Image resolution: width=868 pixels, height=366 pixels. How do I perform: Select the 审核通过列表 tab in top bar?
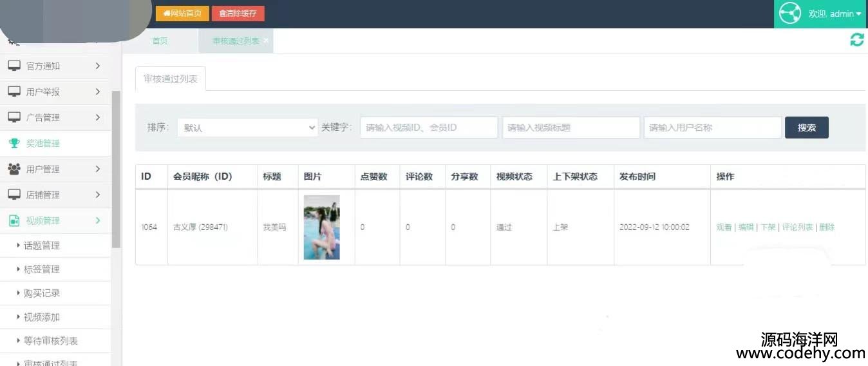pyautogui.click(x=236, y=41)
